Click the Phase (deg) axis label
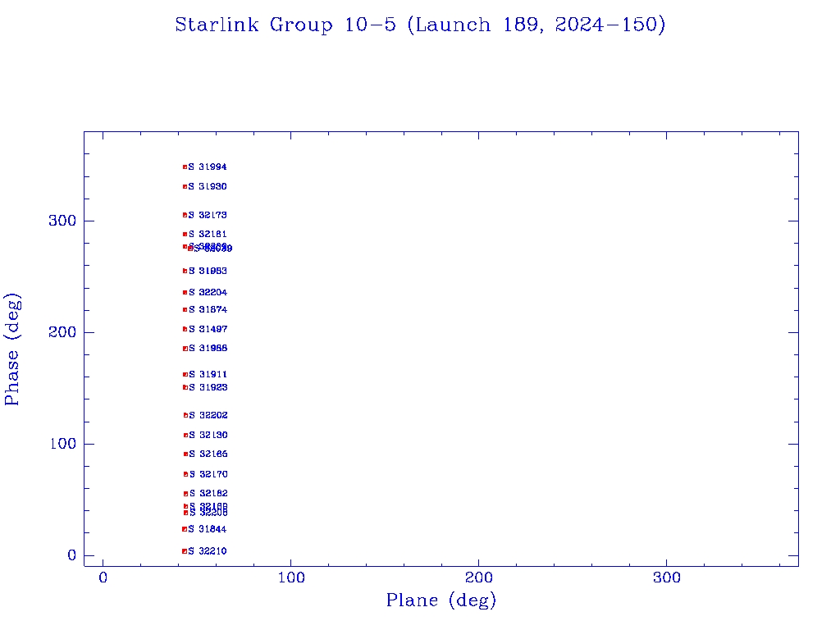 click(12, 349)
